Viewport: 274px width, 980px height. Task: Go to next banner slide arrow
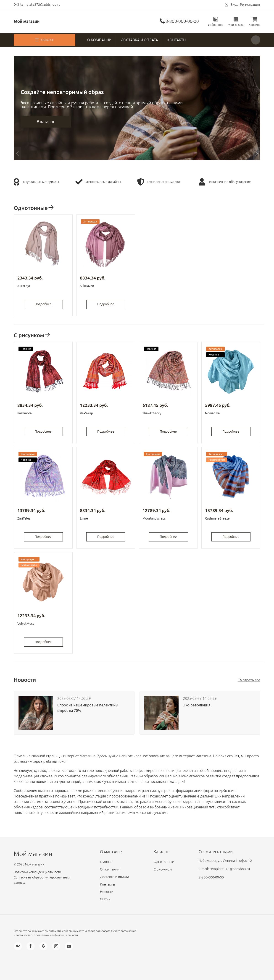(x=256, y=154)
